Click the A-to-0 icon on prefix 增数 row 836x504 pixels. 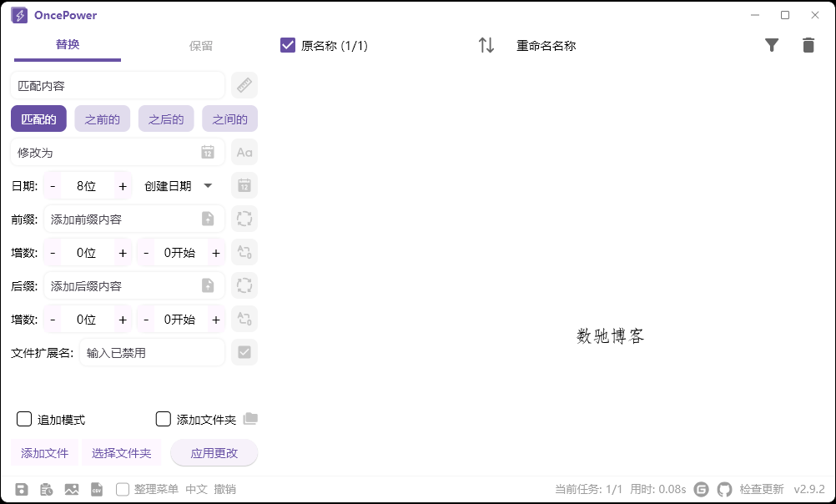[x=244, y=252]
